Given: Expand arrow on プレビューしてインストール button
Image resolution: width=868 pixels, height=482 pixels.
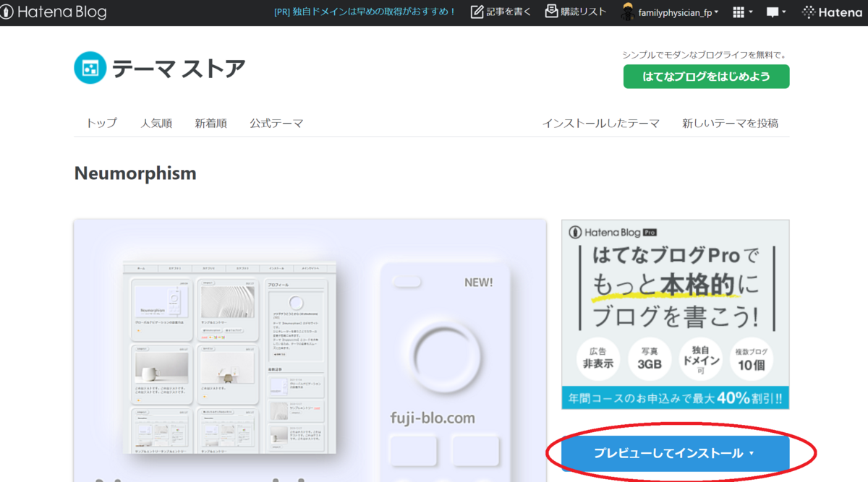Looking at the screenshot, I should click(x=752, y=454).
